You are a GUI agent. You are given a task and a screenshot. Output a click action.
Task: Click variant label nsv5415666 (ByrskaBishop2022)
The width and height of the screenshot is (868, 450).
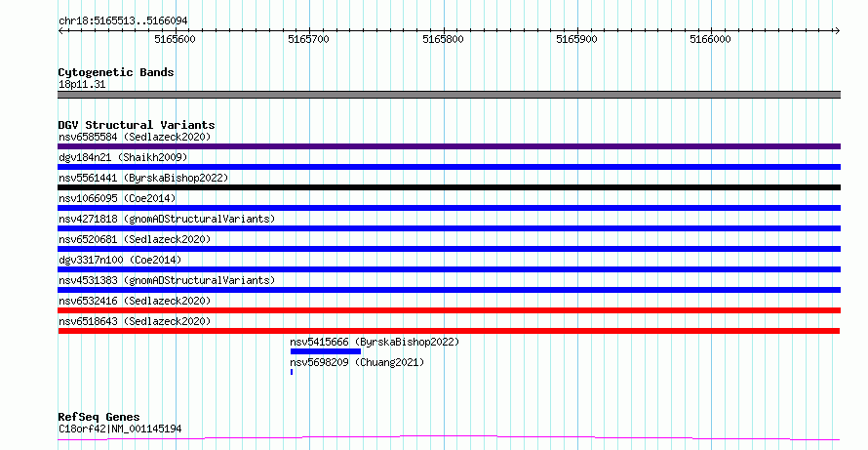point(375,342)
